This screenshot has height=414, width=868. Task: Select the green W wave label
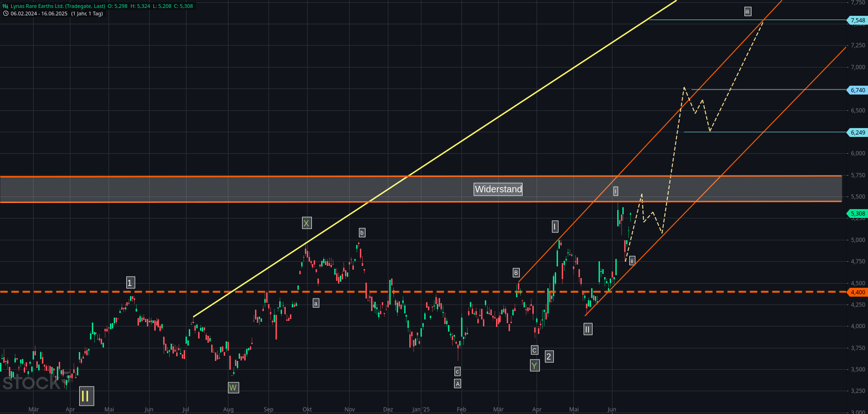coord(233,387)
